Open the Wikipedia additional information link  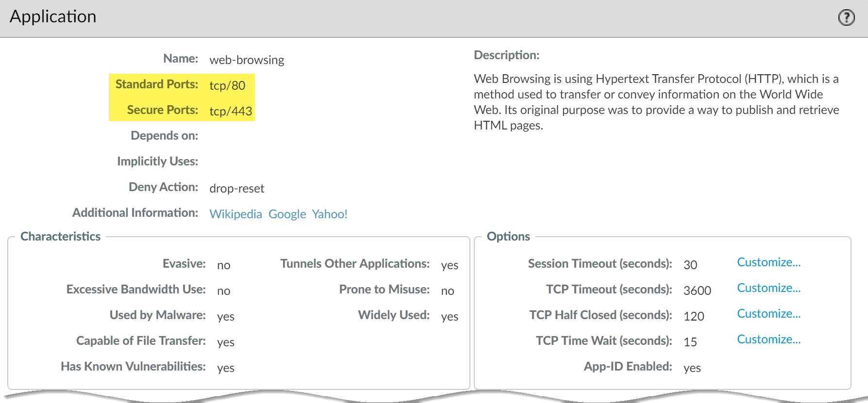click(x=235, y=214)
